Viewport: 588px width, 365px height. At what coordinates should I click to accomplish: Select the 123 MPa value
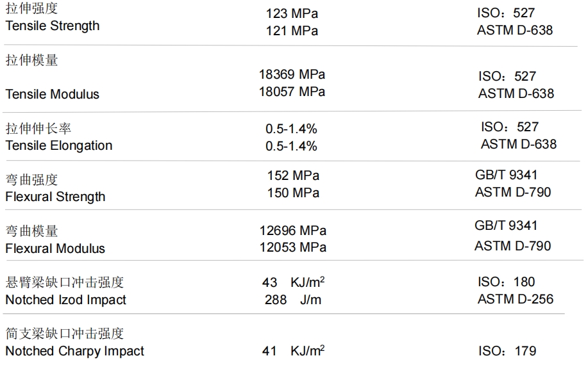292,13
